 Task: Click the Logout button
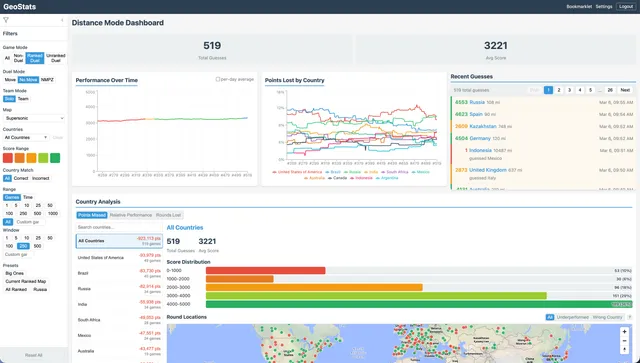626,7
